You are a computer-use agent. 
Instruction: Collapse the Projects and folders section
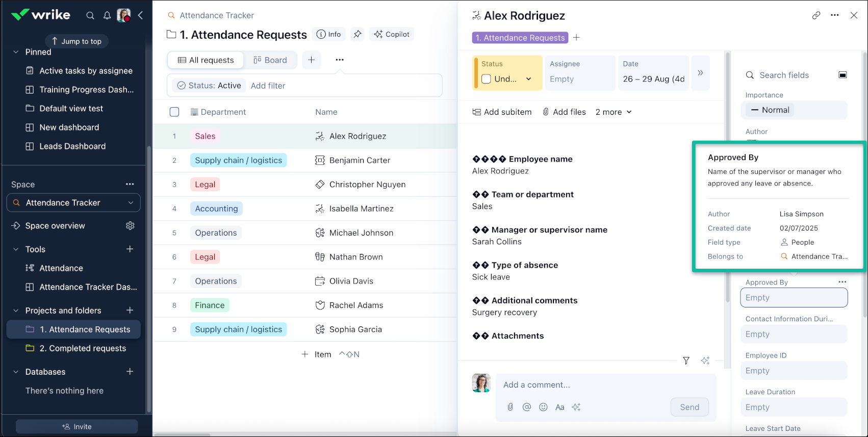(x=16, y=311)
